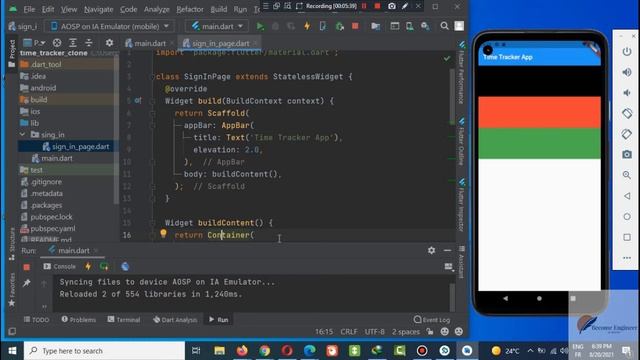Open the TODO tool window
The image size is (640, 360).
(36, 320)
